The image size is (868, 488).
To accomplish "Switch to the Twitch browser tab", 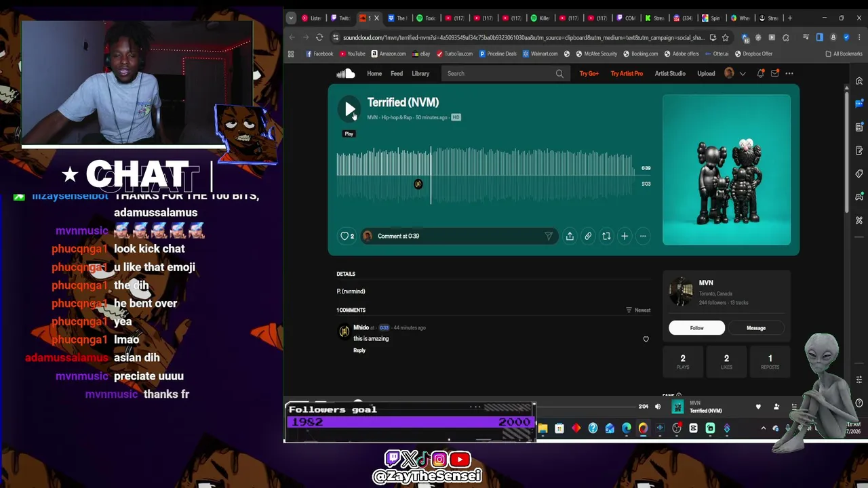I will (340, 18).
